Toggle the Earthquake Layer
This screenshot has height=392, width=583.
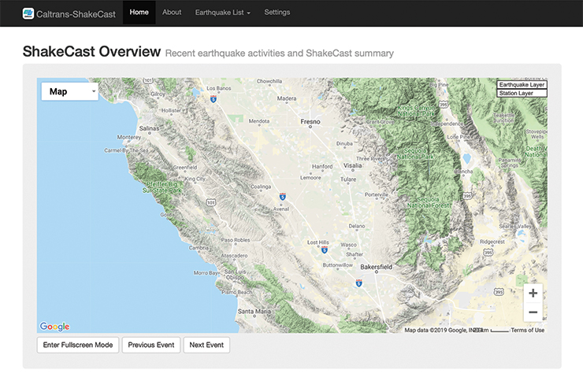pyautogui.click(x=522, y=85)
